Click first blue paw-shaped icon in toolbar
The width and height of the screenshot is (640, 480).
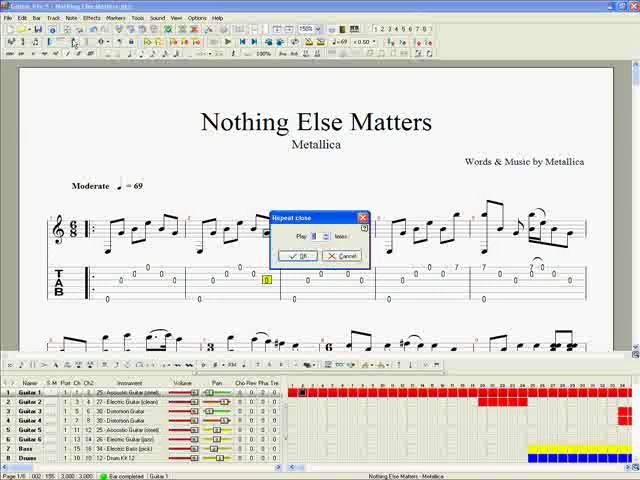pos(269,42)
